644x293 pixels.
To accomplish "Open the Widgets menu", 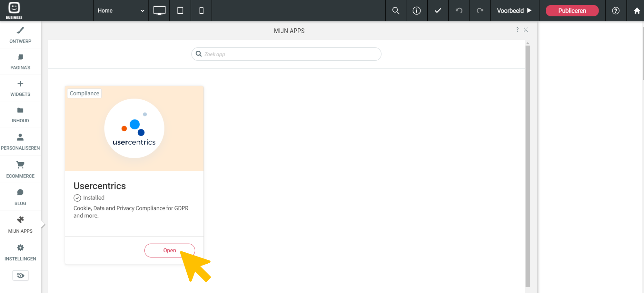I will point(20,88).
